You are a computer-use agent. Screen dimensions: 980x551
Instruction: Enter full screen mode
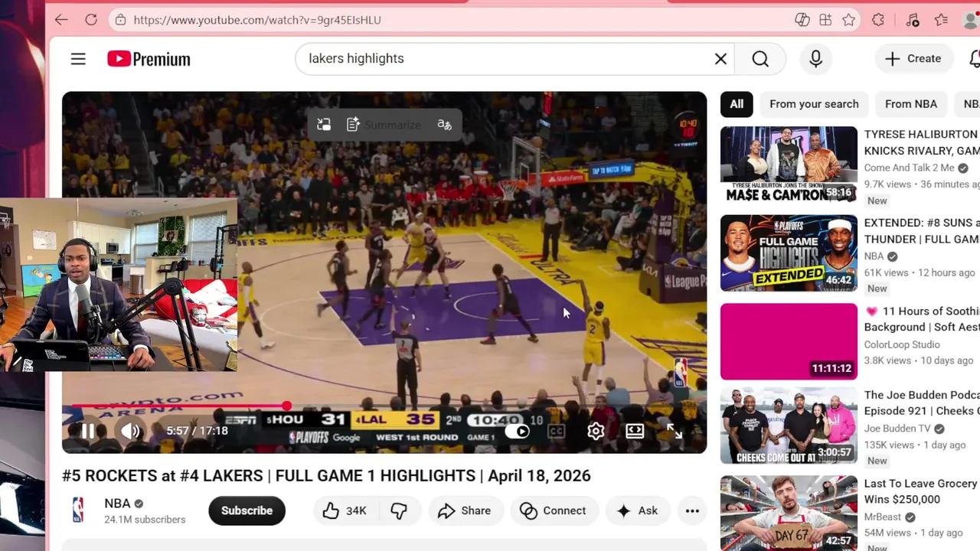click(675, 431)
